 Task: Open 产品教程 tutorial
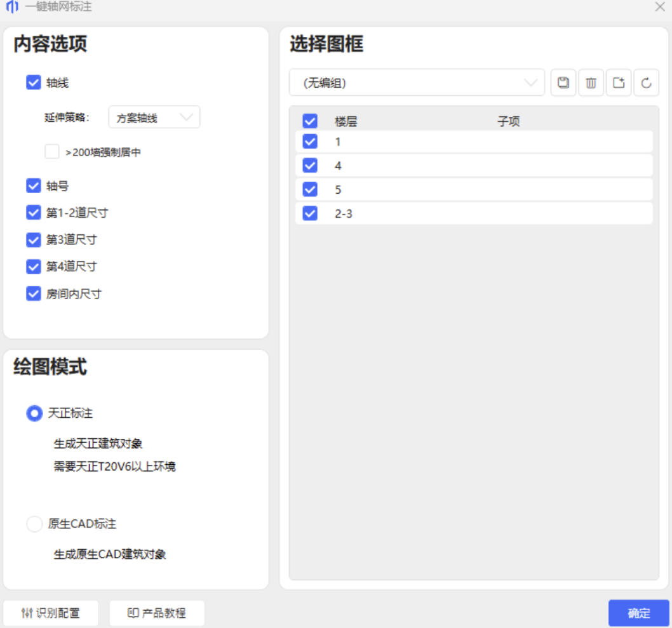click(x=157, y=613)
